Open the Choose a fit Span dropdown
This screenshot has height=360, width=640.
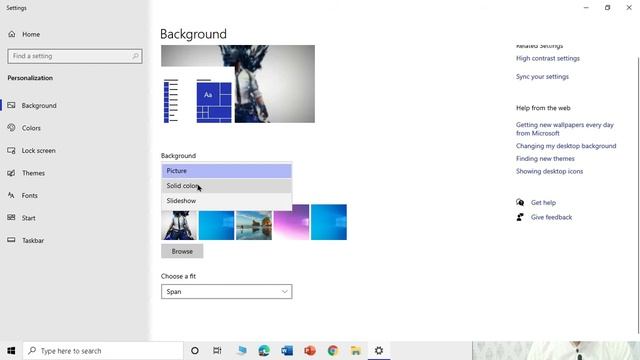(227, 291)
